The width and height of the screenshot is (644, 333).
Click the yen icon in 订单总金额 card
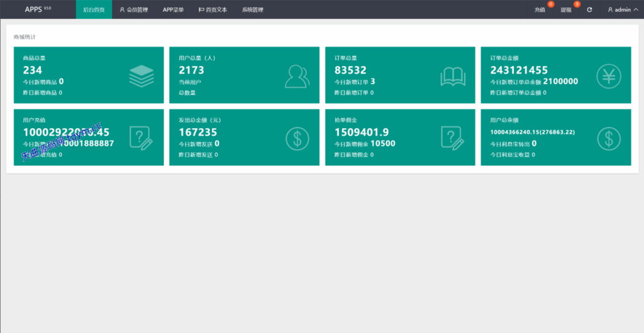coord(609,76)
